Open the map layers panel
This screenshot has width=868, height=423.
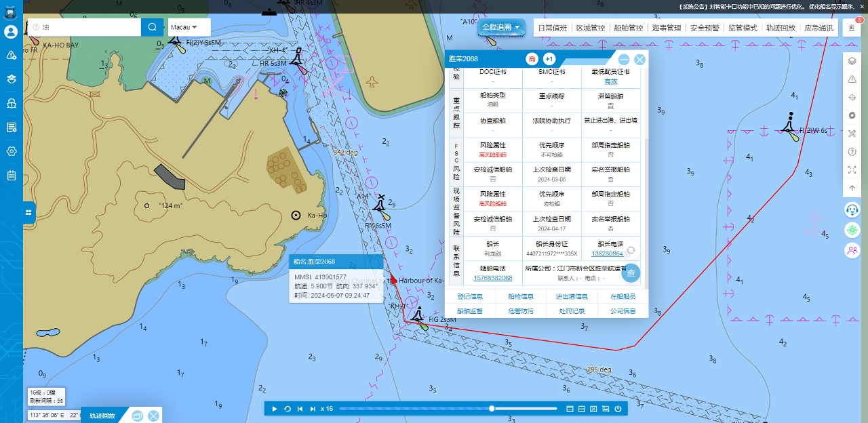click(x=852, y=61)
